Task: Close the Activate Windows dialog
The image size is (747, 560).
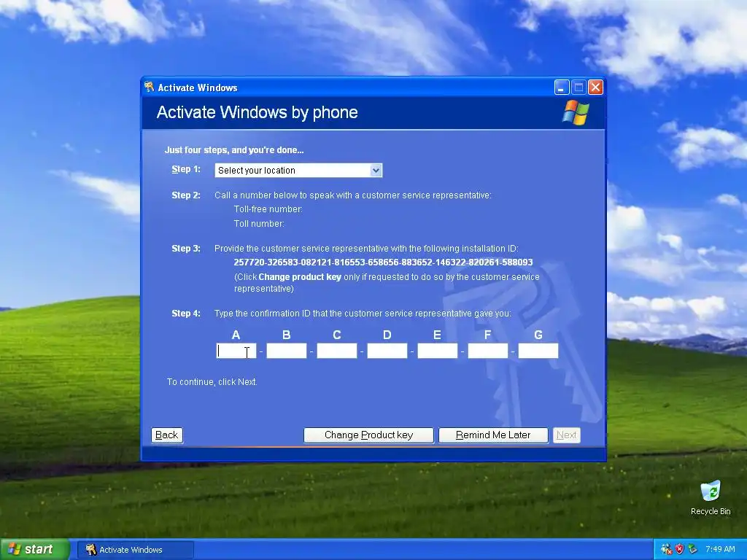Action: click(595, 87)
